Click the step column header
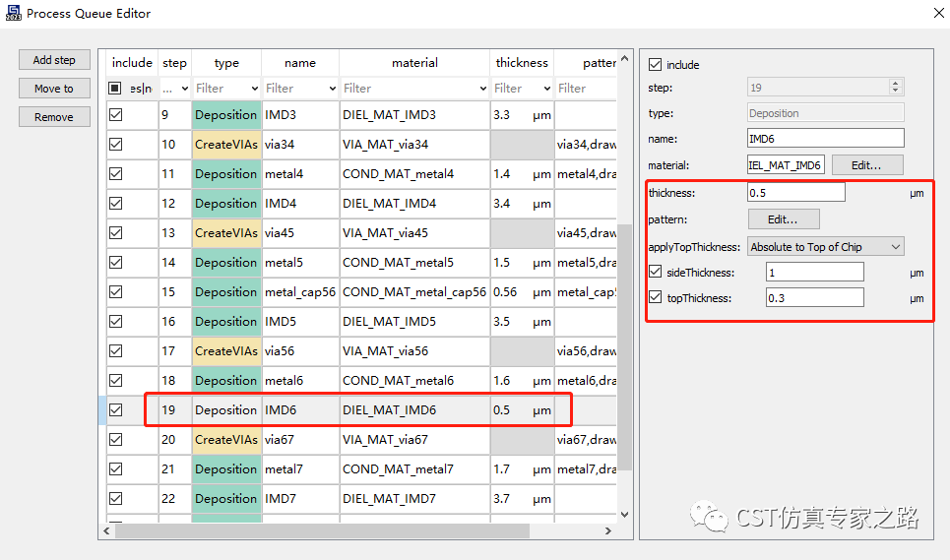 click(174, 62)
